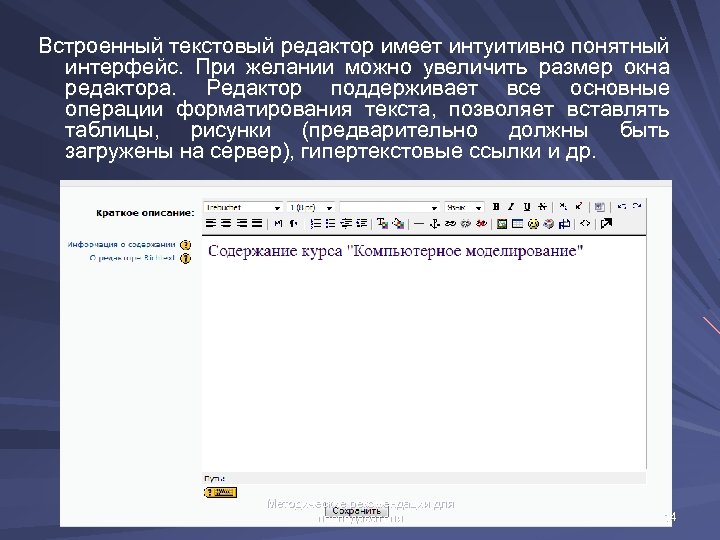
Task: Apply superscript formatting
Action: click(x=579, y=207)
